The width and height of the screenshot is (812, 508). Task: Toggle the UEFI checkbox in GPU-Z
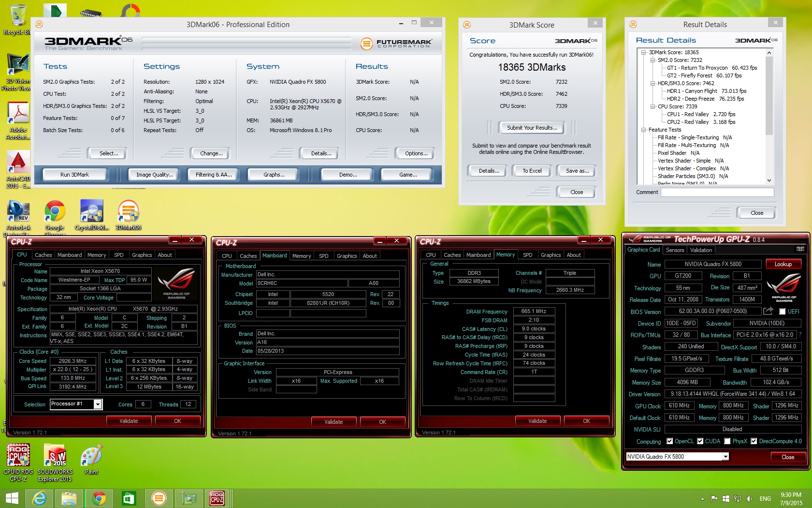782,312
